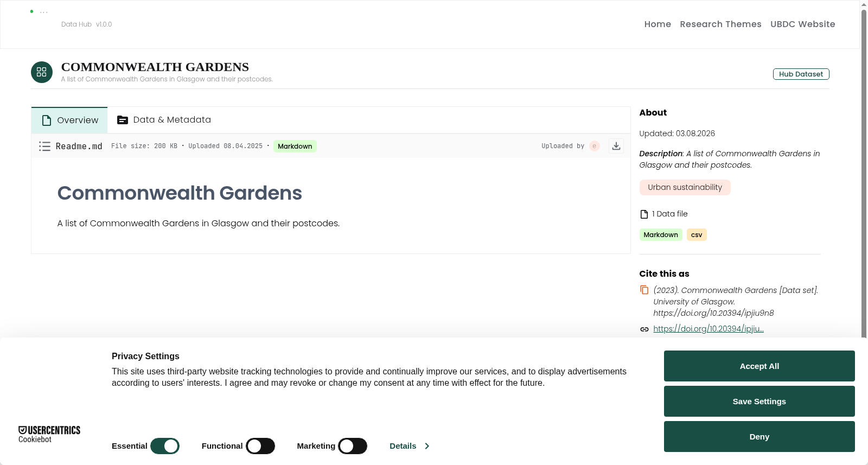Image resolution: width=868 pixels, height=465 pixels.
Task: Click the dataset grid icon beside Commonwealth Gardens
Action: [42, 72]
